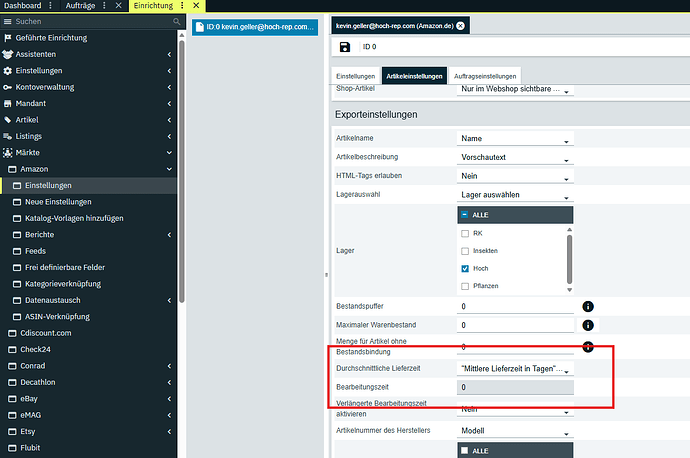Open the Lagerauswahl dropdown
The width and height of the screenshot is (690, 458).
pos(515,195)
